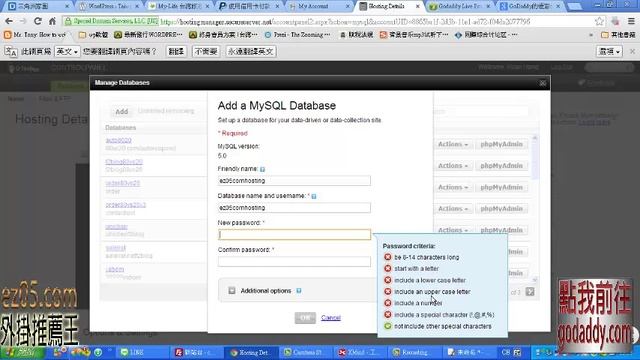The width and height of the screenshot is (640, 360).
Task: Click the Cancel link
Action: click(x=331, y=318)
